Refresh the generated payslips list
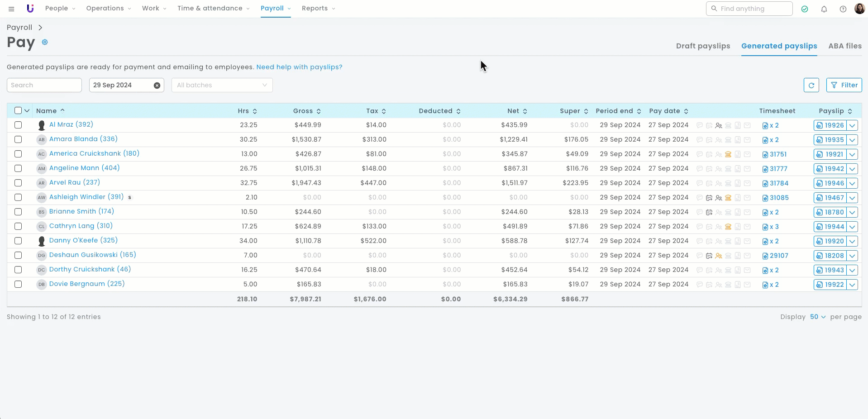This screenshot has width=868, height=419. [x=811, y=85]
